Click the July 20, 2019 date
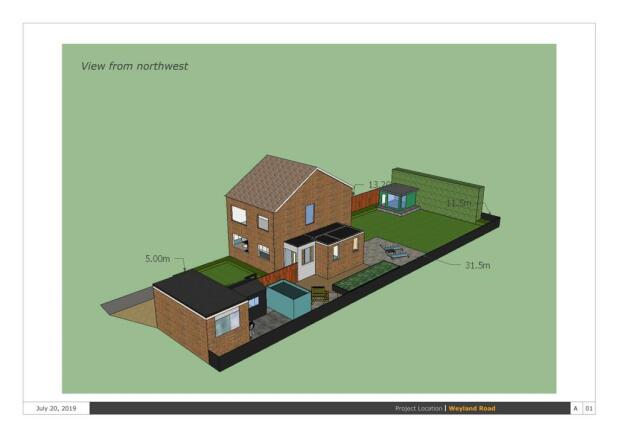 pos(56,408)
